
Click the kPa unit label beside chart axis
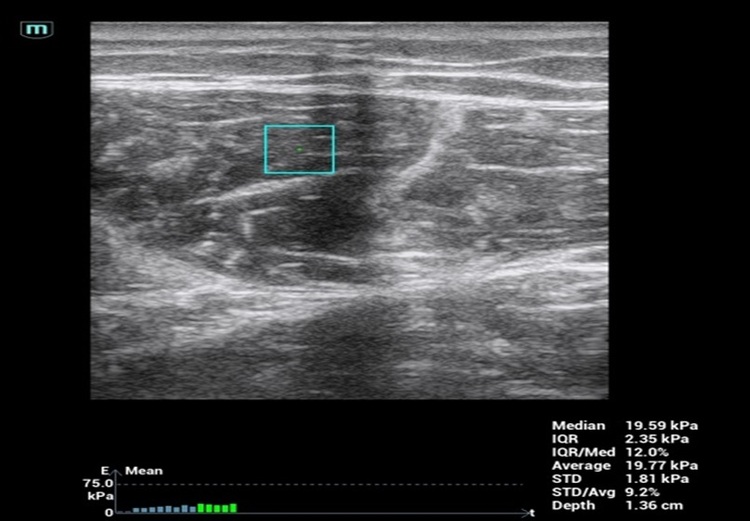(100, 495)
